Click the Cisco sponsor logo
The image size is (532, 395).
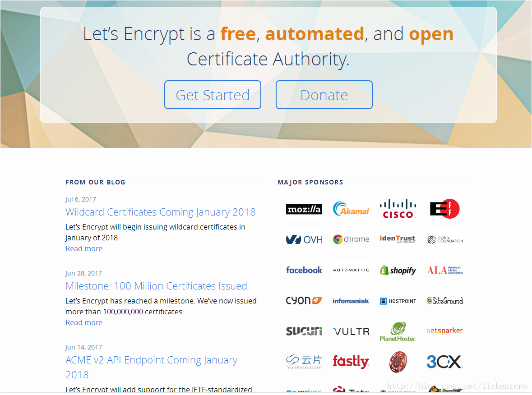[398, 209]
